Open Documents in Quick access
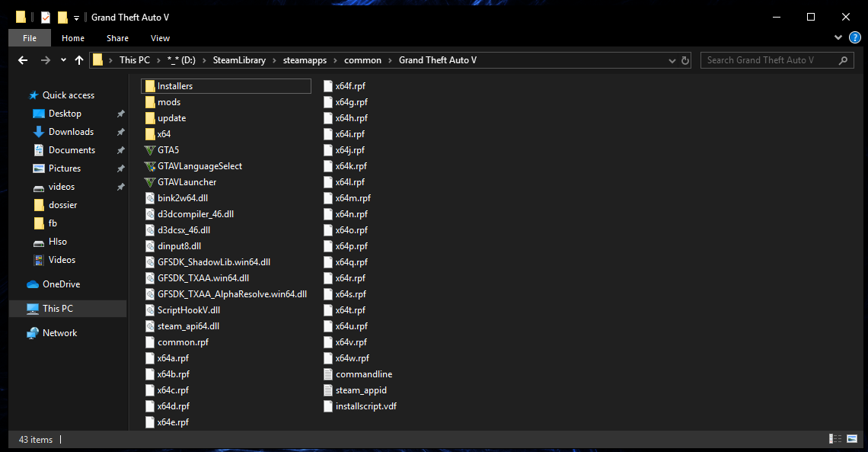 [x=72, y=150]
